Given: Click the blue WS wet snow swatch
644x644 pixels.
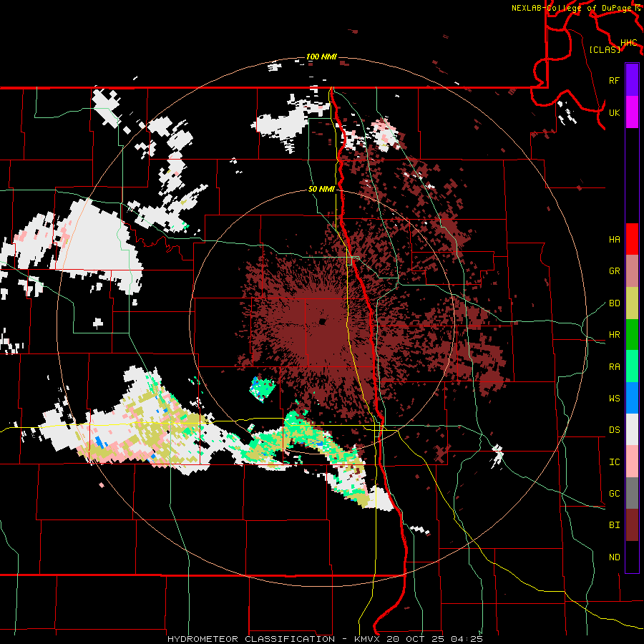Looking at the screenshot, I should (632, 398).
